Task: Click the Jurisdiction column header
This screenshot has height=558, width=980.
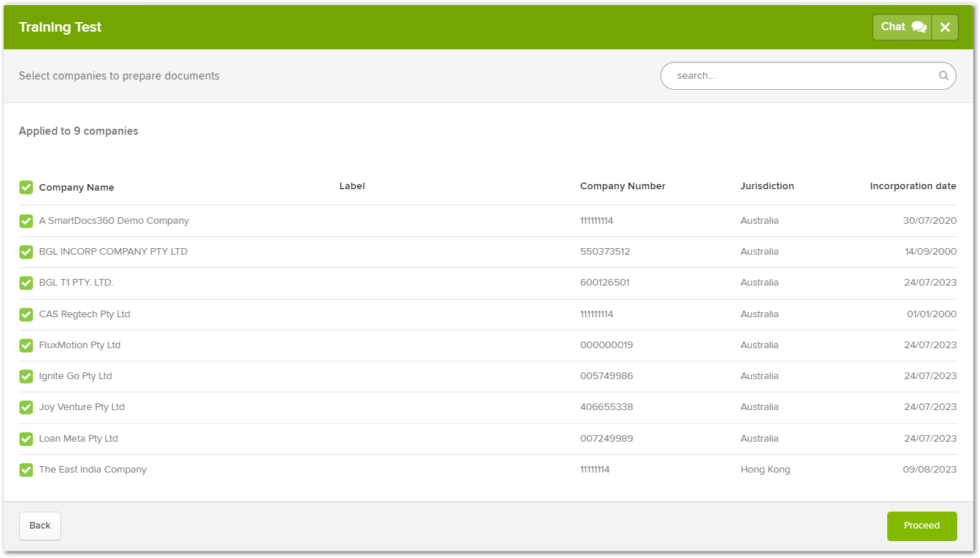Action: point(767,186)
